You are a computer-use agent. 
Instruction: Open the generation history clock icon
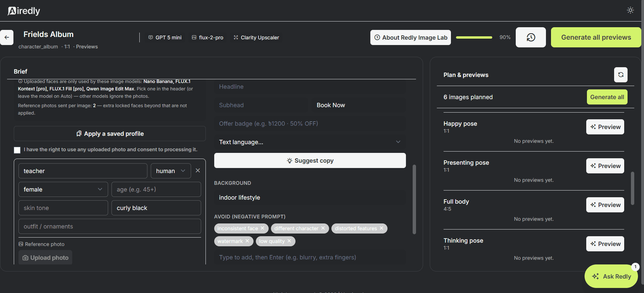pos(531,37)
